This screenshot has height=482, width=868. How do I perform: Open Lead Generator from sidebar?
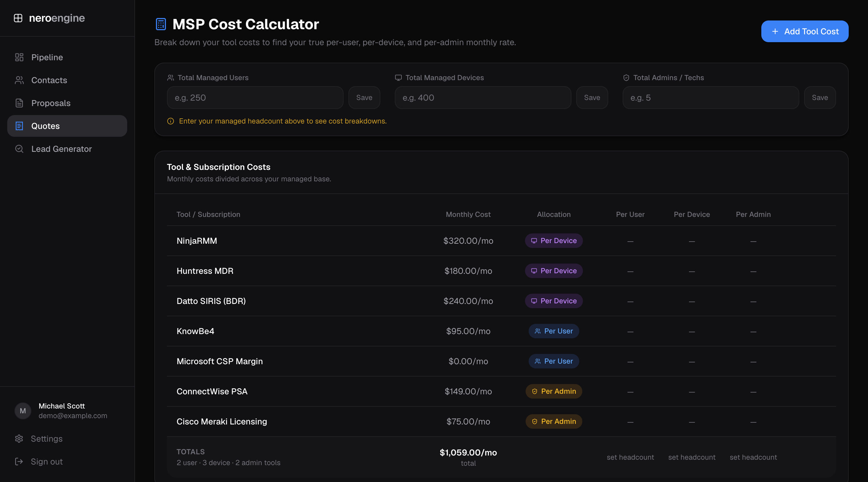pos(67,149)
